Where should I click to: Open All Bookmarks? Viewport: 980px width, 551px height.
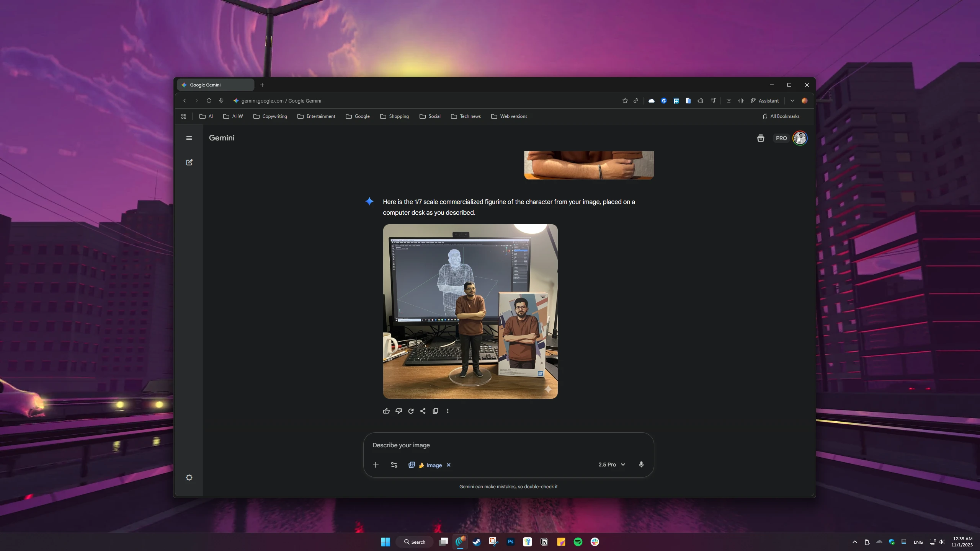click(781, 116)
